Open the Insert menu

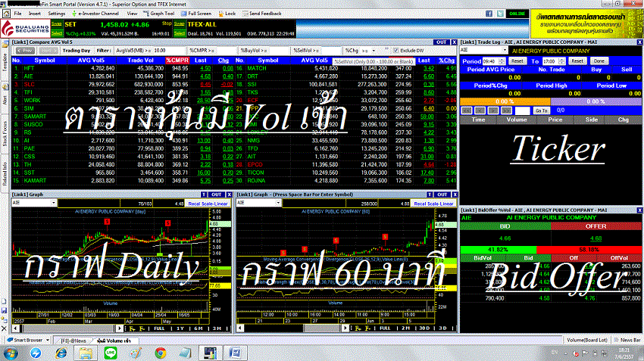tap(35, 14)
